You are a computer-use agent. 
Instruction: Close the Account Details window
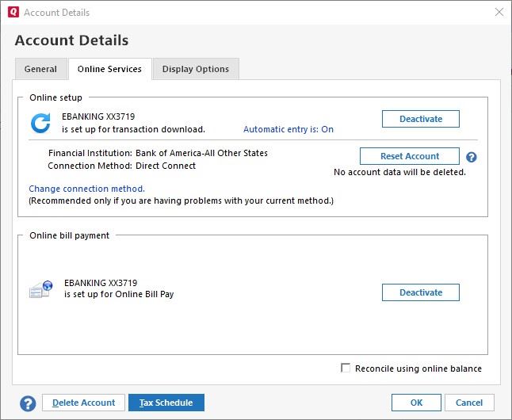point(499,13)
